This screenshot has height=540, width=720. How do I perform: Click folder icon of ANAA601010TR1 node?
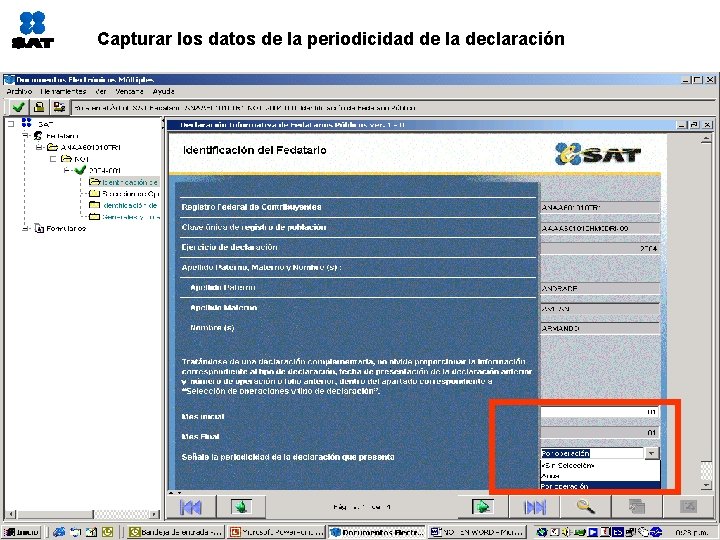click(52, 147)
